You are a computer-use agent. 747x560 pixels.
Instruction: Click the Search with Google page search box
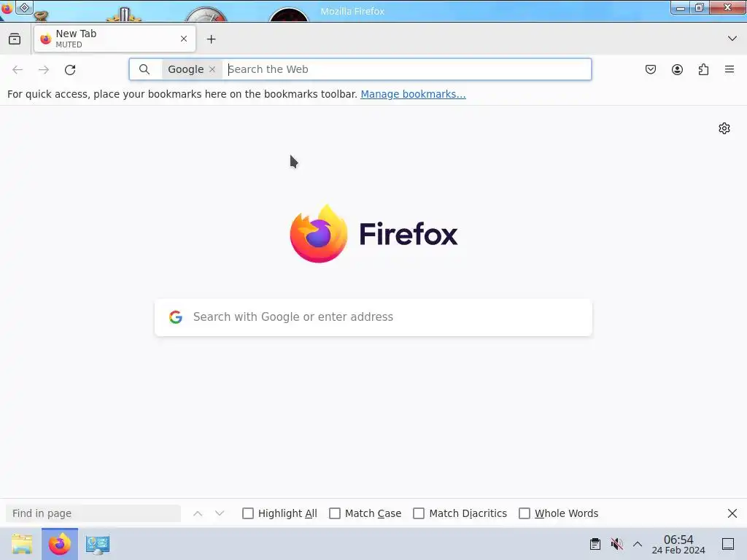tap(373, 317)
